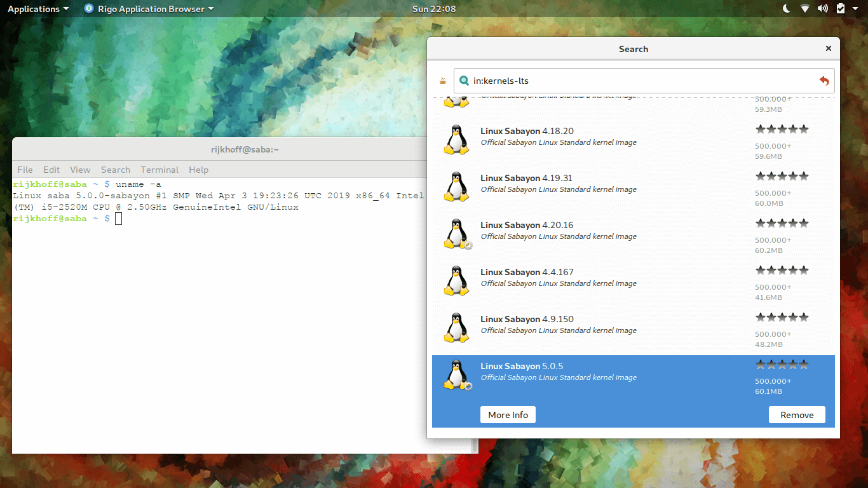Click More Info for Linux Sabayon 5.0.5
Screen dimensions: 868x488
tap(508, 414)
